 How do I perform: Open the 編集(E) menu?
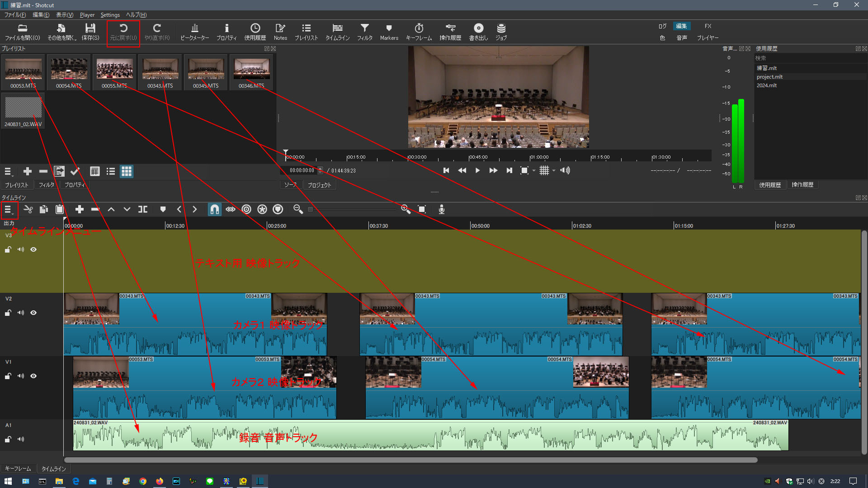41,15
